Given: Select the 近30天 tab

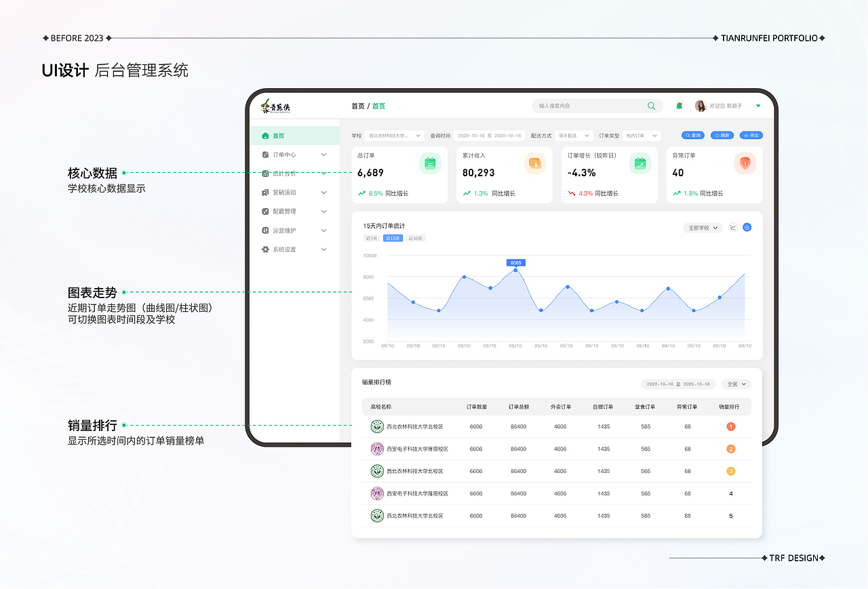Looking at the screenshot, I should coord(416,239).
